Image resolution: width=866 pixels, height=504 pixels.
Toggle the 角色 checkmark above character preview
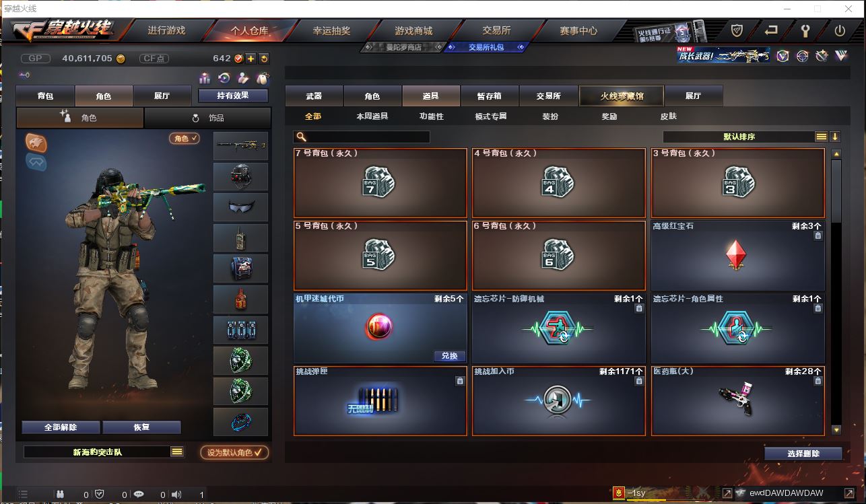point(185,138)
